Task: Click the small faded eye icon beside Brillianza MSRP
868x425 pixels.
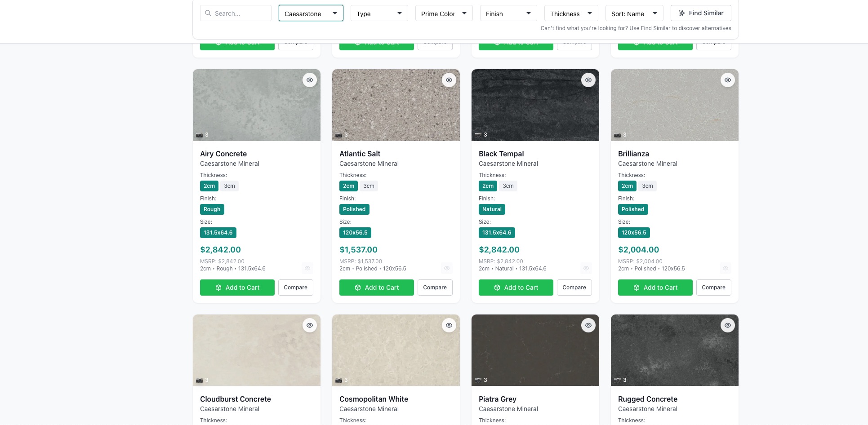Action: pyautogui.click(x=726, y=268)
